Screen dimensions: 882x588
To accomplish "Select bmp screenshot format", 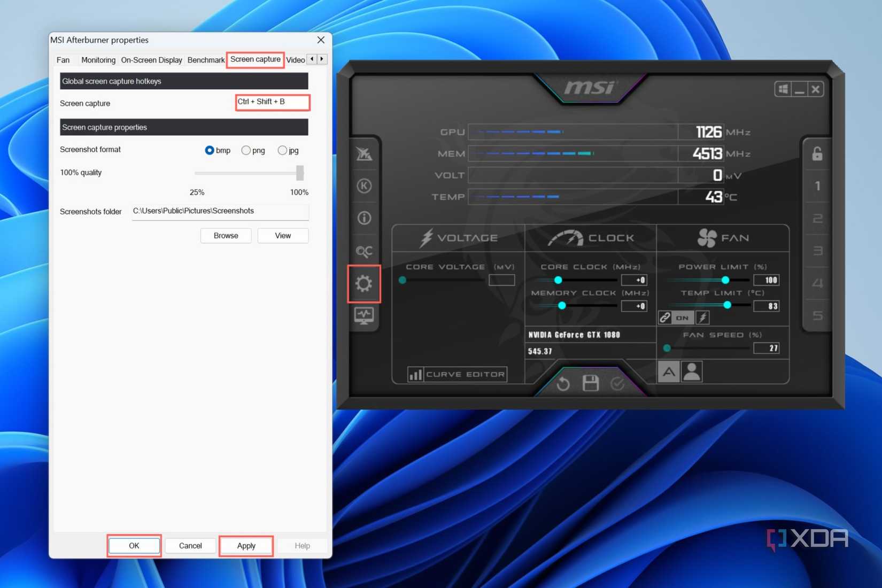I will pos(210,151).
